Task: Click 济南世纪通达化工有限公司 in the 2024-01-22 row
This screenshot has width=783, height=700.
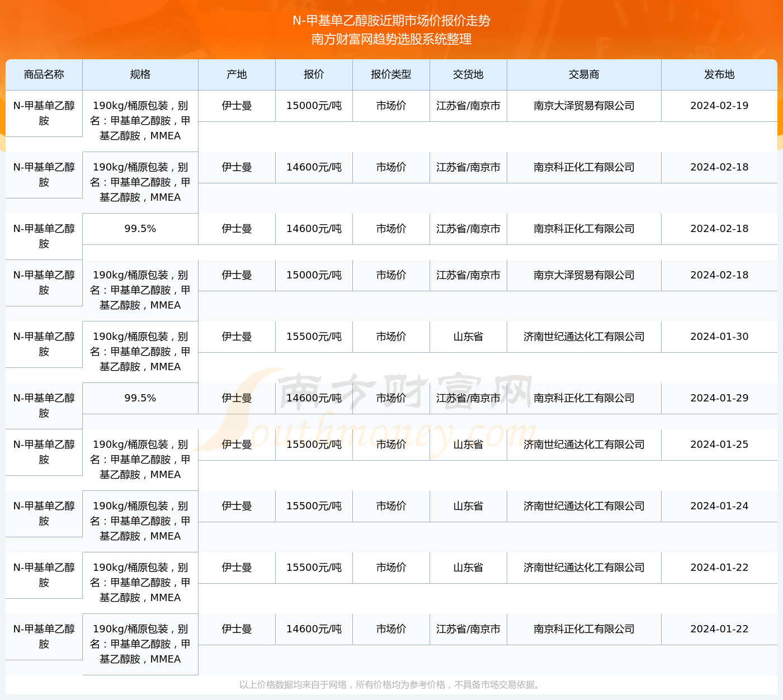Action: coord(584,567)
